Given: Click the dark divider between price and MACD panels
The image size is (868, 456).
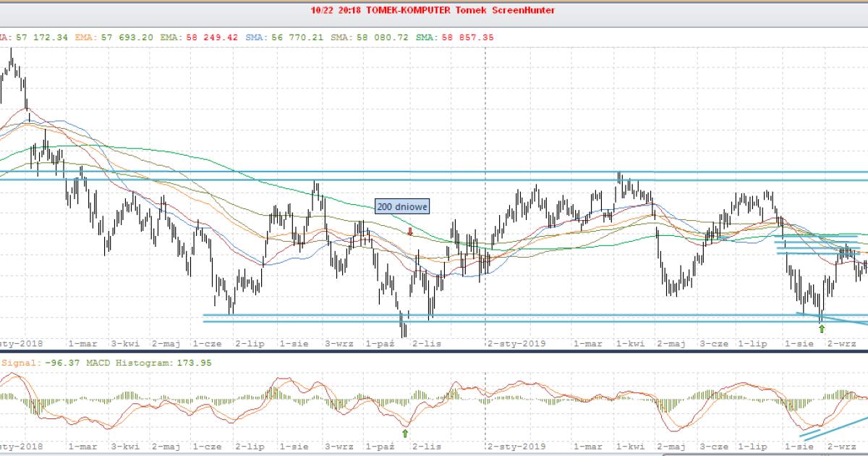Looking at the screenshot, I should [434, 351].
